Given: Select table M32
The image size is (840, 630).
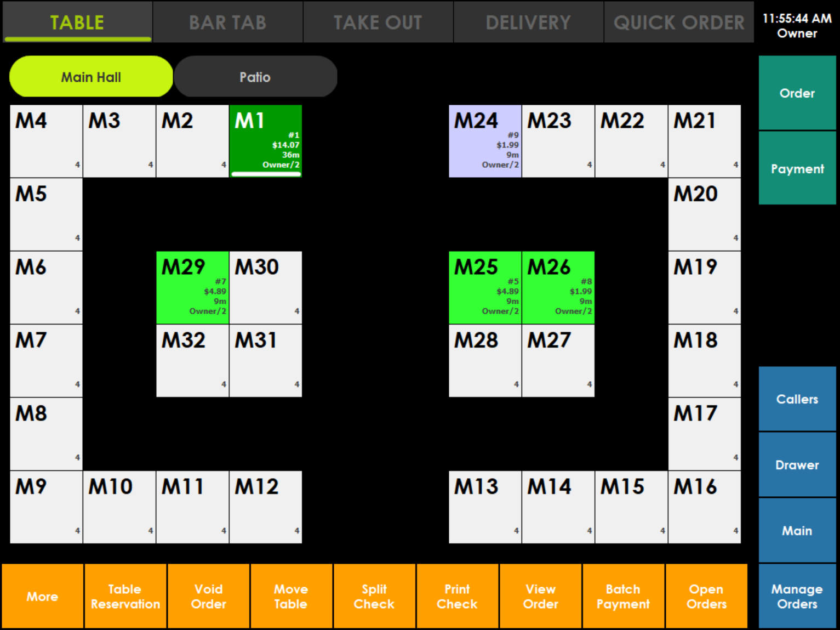Looking at the screenshot, I should pos(192,361).
